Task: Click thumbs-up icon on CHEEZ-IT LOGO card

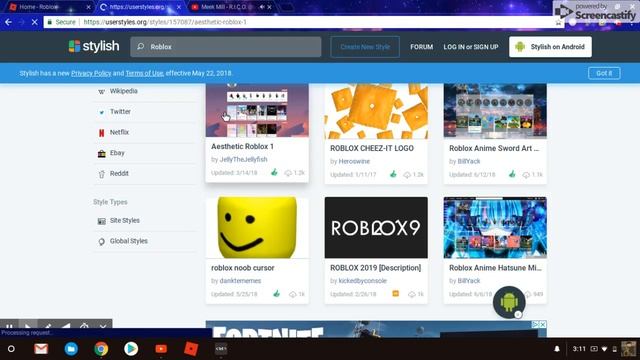Action: tap(393, 174)
